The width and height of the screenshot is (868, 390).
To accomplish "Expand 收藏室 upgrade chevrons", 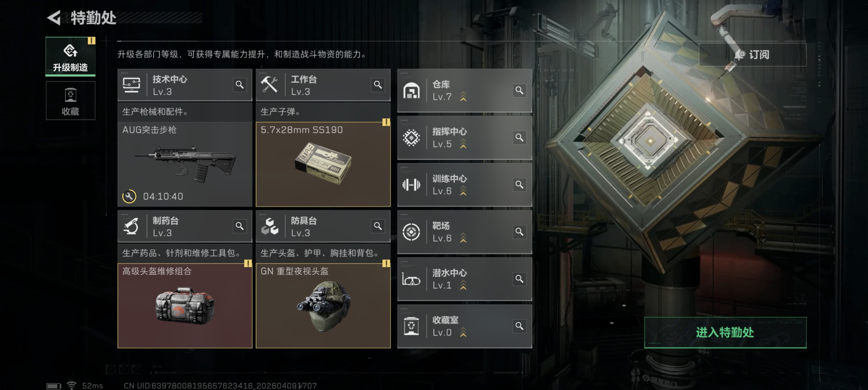I will tap(463, 332).
